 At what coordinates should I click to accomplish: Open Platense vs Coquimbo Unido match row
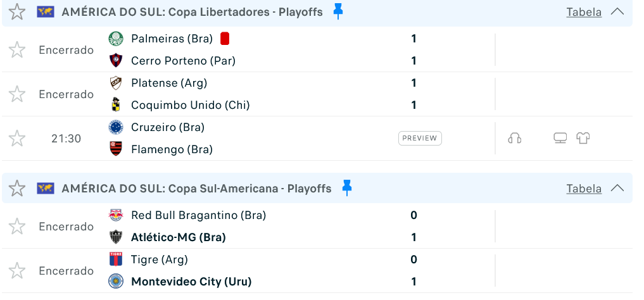[317, 94]
